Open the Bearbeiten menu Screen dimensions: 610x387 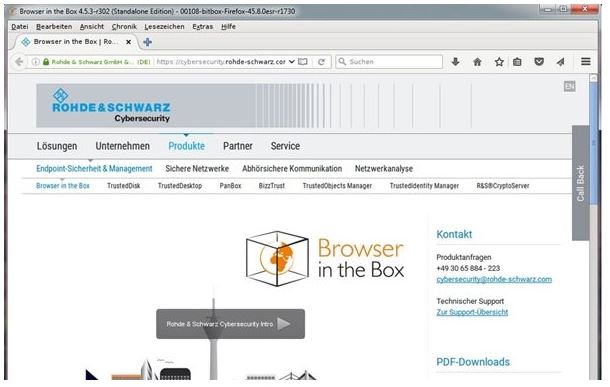click(x=54, y=26)
